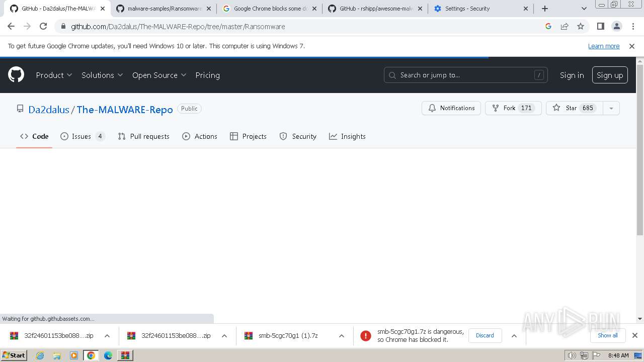Click the volume tray icon
This screenshot has width=644, height=362.
point(572,355)
